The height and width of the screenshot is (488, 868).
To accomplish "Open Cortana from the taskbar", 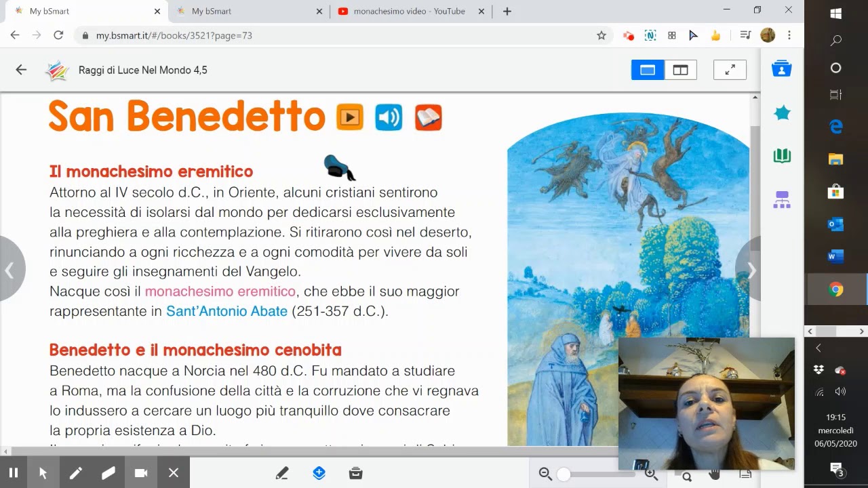I will coord(836,68).
